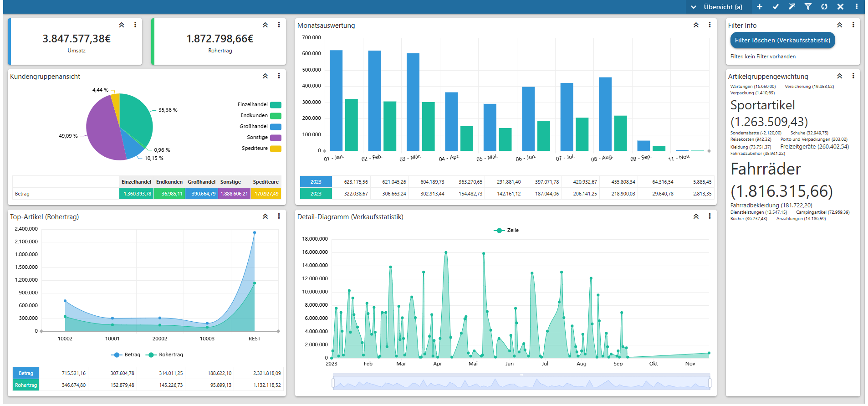Open the Detail-Diagramm three-dot menu
Image resolution: width=868 pixels, height=406 pixels.
710,216
